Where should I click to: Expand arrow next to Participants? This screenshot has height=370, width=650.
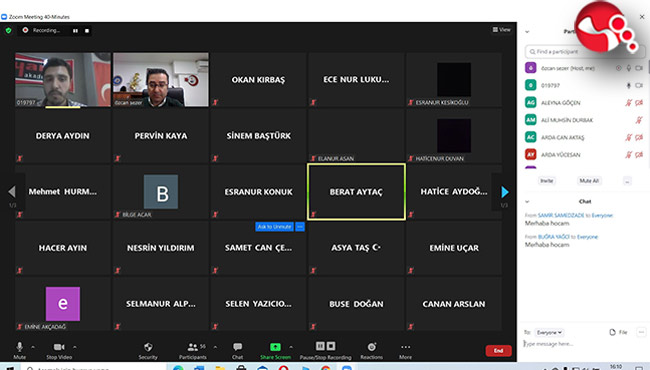click(x=215, y=347)
